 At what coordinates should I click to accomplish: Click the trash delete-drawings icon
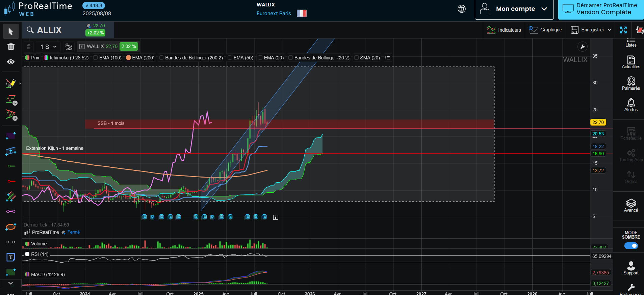(11, 47)
